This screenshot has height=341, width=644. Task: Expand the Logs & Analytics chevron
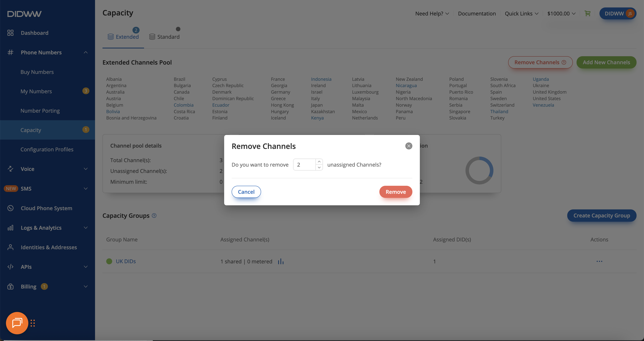pos(86,228)
